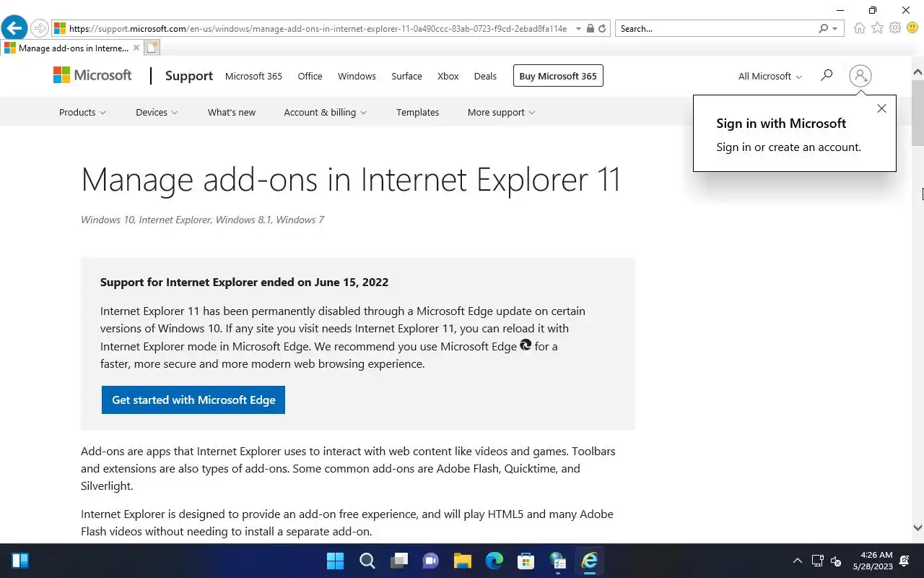Close the Manage add-ons browser tab
Image resolution: width=924 pixels, height=578 pixels.
136,48
